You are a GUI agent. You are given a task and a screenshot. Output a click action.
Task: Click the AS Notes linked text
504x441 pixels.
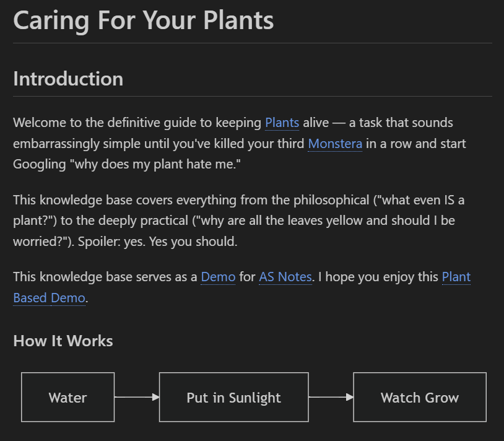[x=285, y=277]
